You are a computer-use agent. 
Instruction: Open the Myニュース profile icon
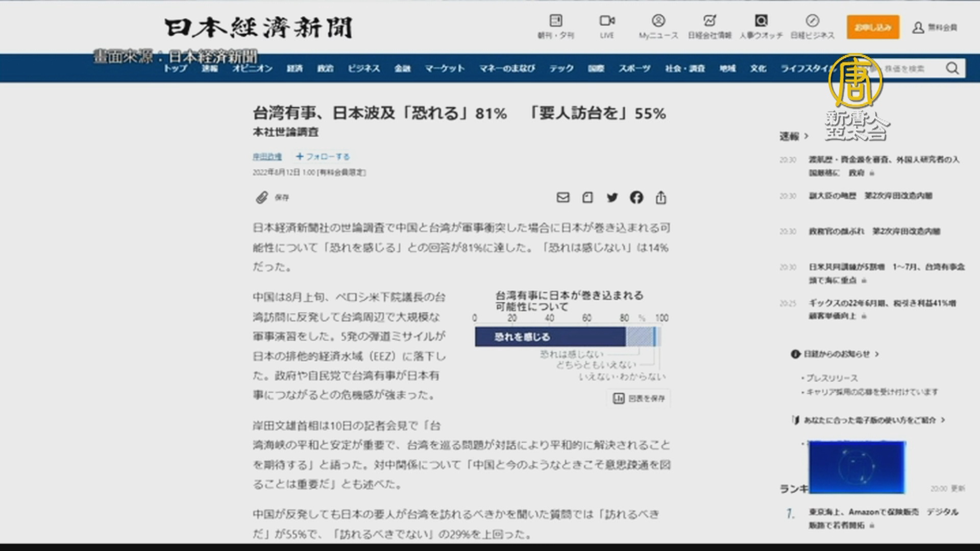pos(658,21)
